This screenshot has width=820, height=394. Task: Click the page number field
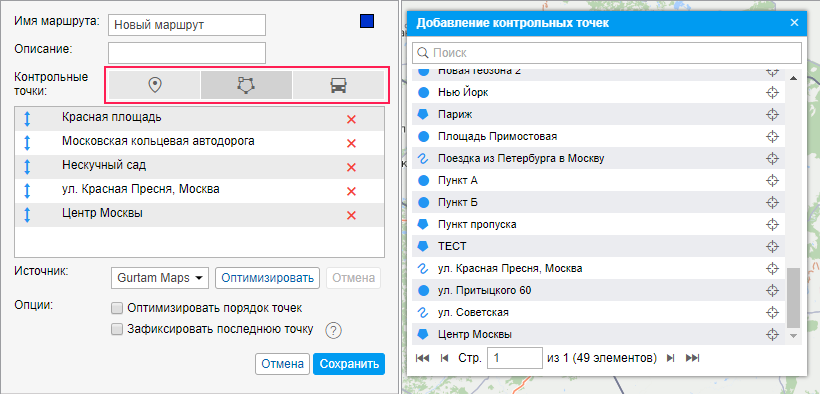pyautogui.click(x=515, y=358)
